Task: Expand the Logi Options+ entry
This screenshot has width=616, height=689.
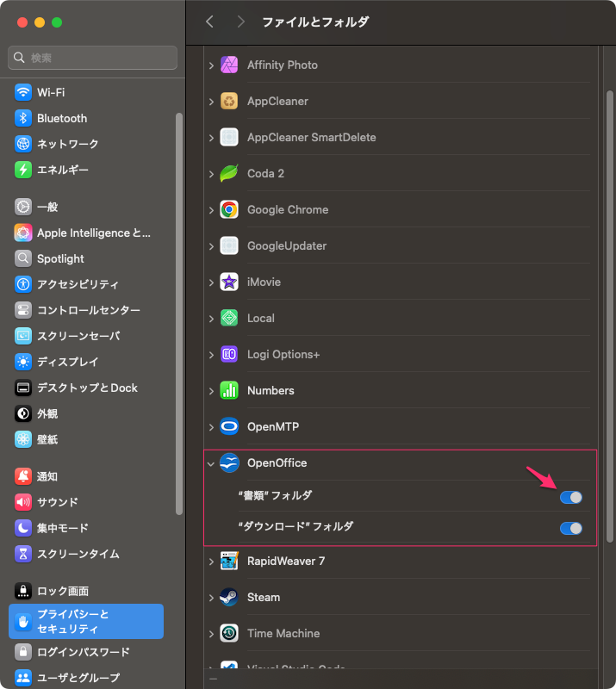Action: (211, 355)
